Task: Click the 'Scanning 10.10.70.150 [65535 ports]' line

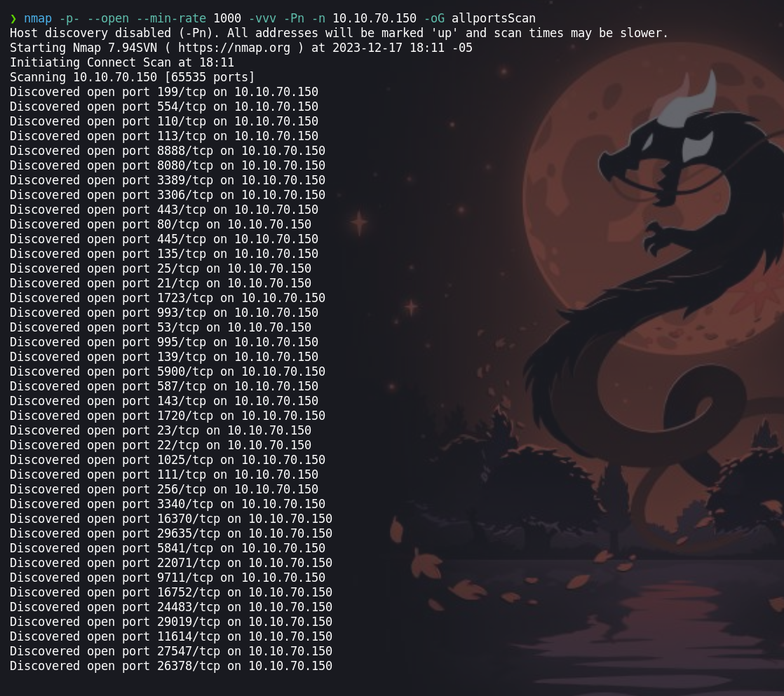Action: coord(133,77)
